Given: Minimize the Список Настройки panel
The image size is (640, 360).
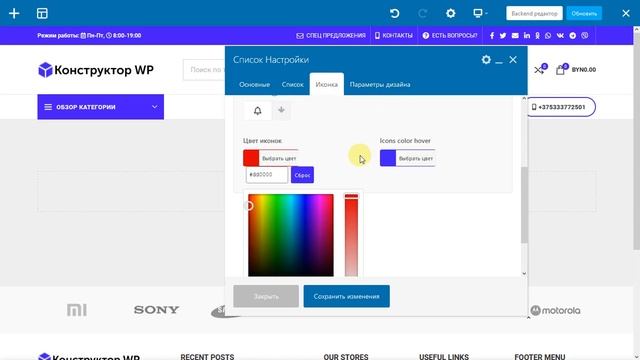Looking at the screenshot, I should pyautogui.click(x=499, y=61).
